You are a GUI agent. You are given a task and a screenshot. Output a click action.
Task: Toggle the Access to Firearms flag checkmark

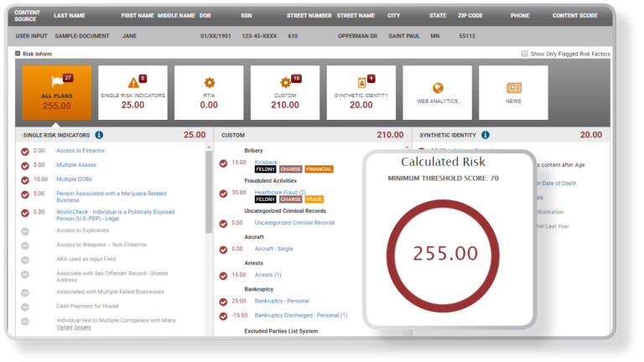click(25, 151)
